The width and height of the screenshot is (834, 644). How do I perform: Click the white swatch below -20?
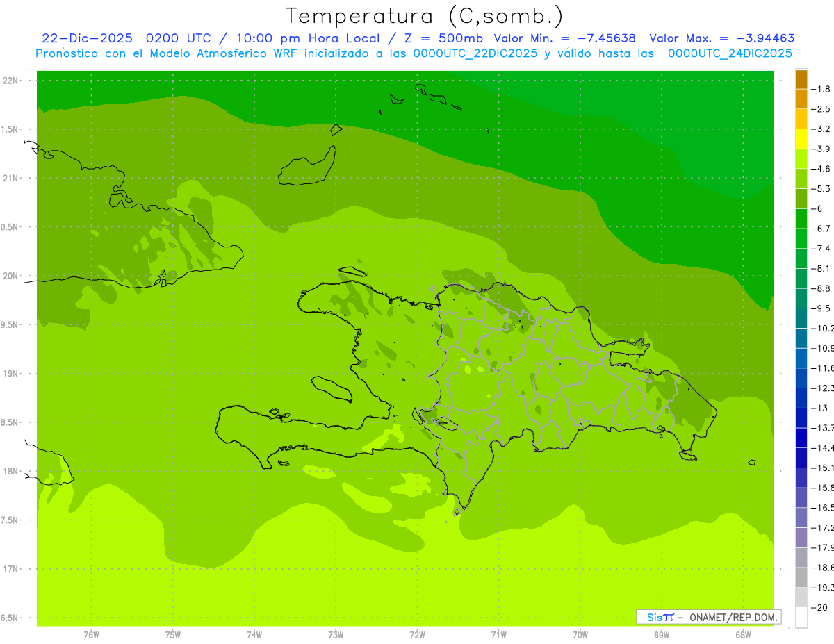point(801,618)
